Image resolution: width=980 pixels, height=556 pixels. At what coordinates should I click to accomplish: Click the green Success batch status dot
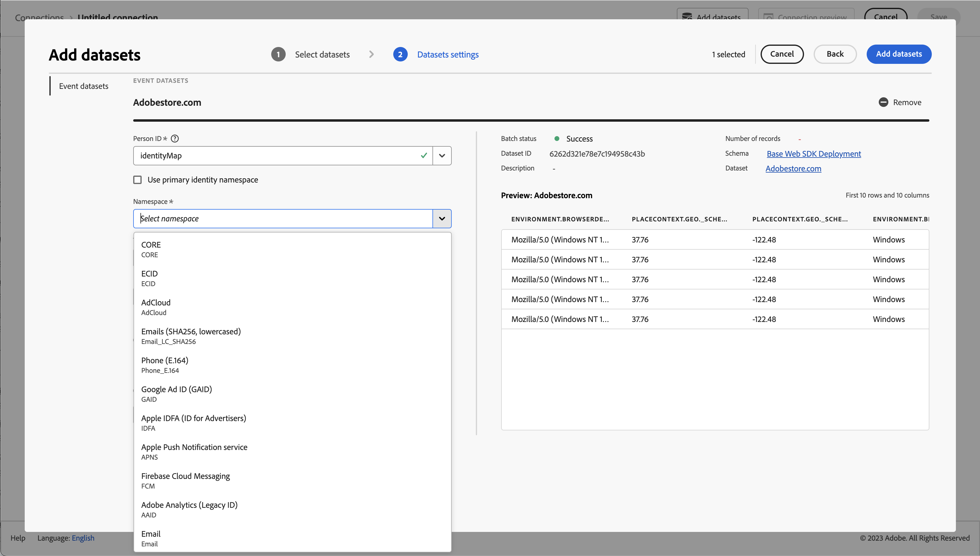click(x=557, y=139)
